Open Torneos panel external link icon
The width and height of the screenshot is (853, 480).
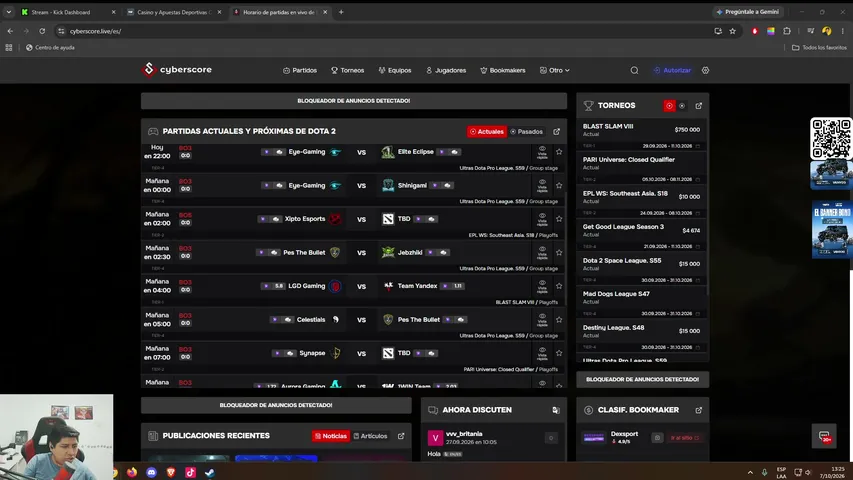tap(699, 106)
